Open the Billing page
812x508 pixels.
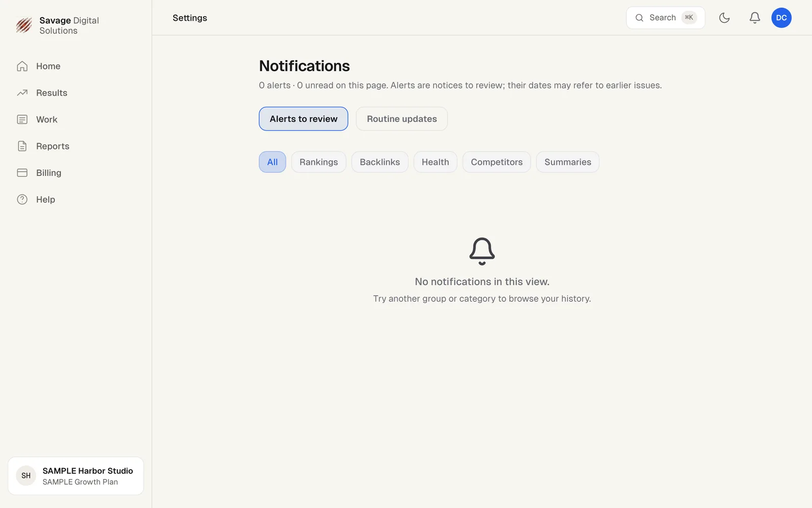tap(76, 173)
